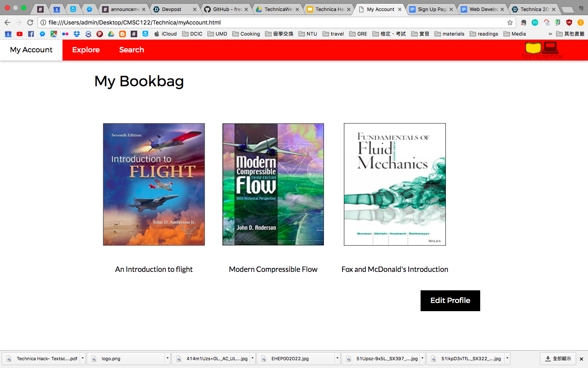588x368 pixels.
Task: Open the Modern Compressible Flow title
Action: tap(273, 269)
